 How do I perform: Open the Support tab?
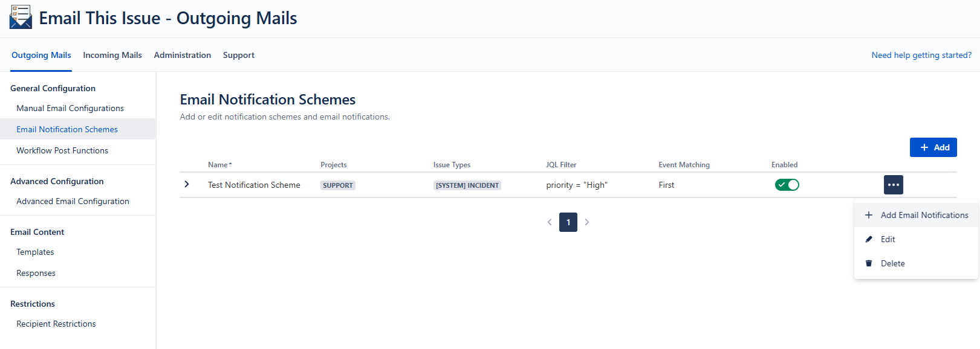click(239, 55)
